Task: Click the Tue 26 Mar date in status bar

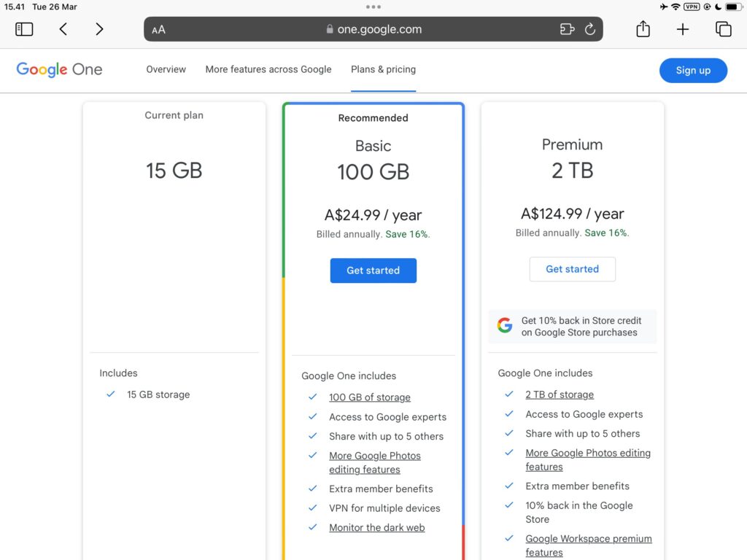Action: [55, 7]
